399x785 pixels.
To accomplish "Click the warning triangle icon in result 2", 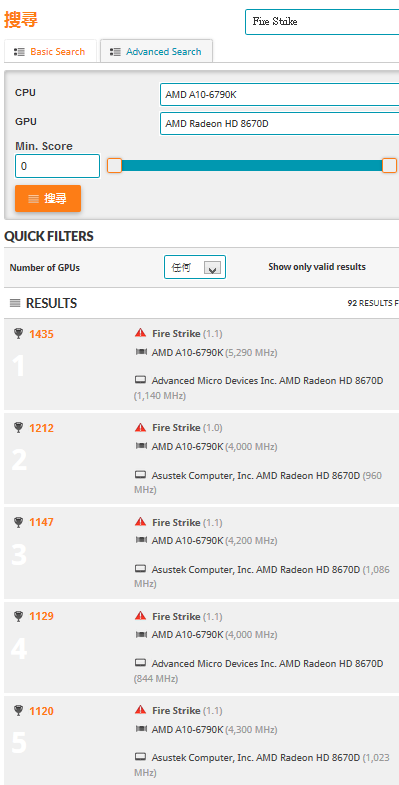I will (141, 427).
